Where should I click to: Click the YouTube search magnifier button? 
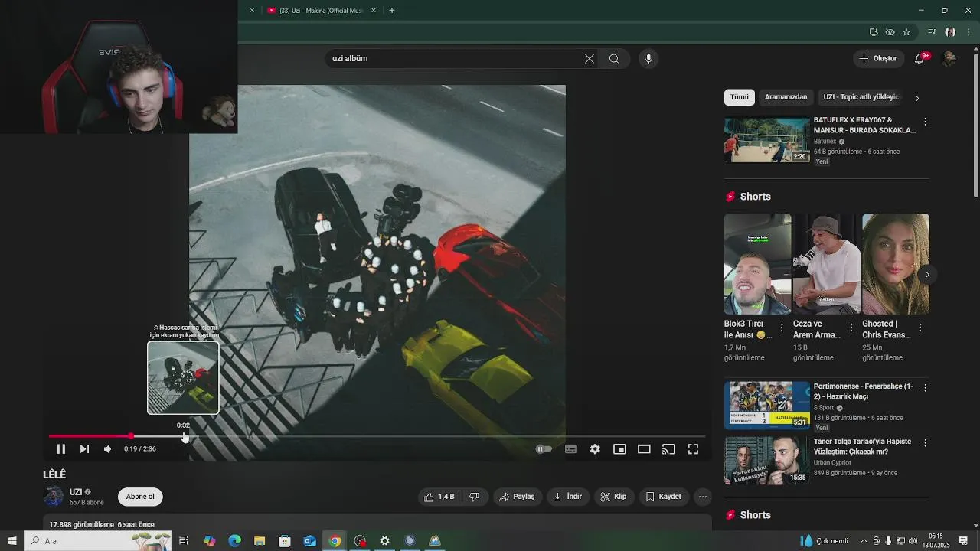click(614, 59)
